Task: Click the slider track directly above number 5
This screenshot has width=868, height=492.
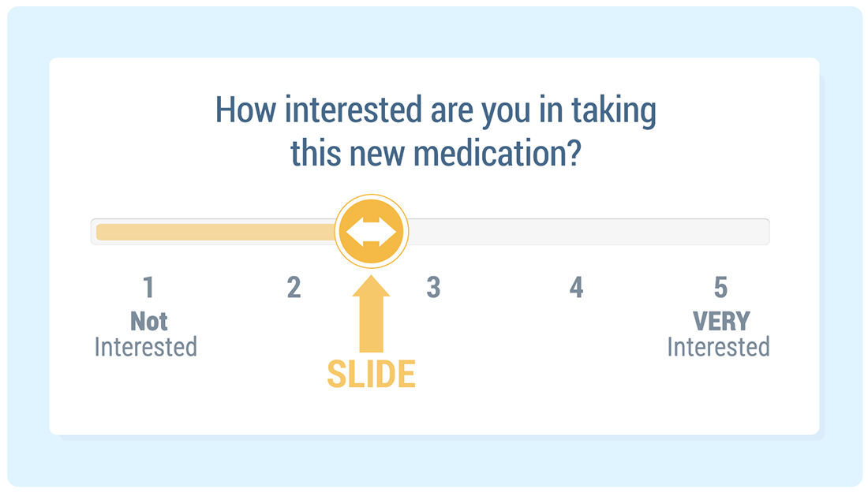Action: point(720,232)
